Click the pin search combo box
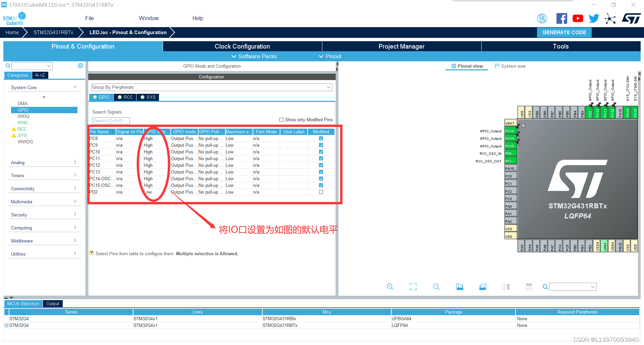Image resolution: width=644 pixels, height=345 pixels. coord(573,287)
